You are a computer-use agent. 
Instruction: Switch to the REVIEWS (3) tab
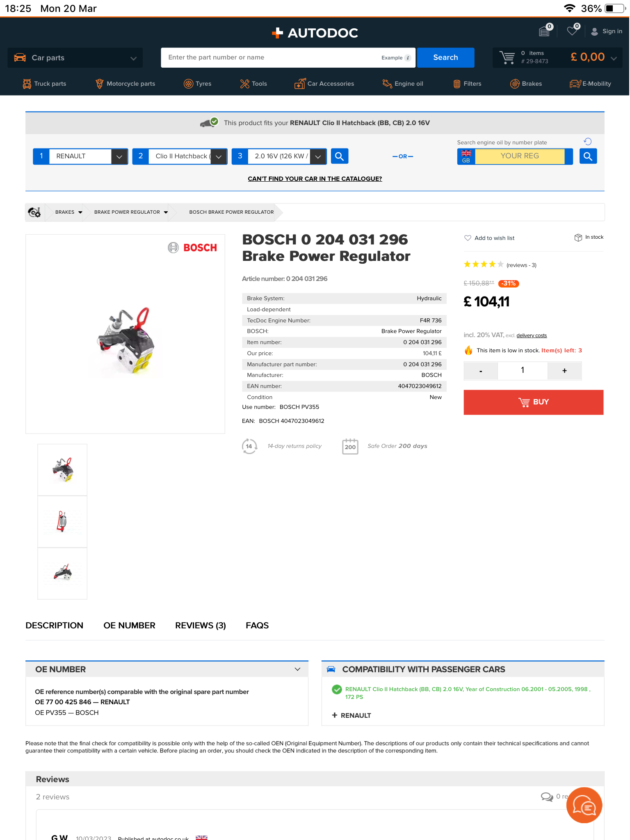click(x=201, y=625)
